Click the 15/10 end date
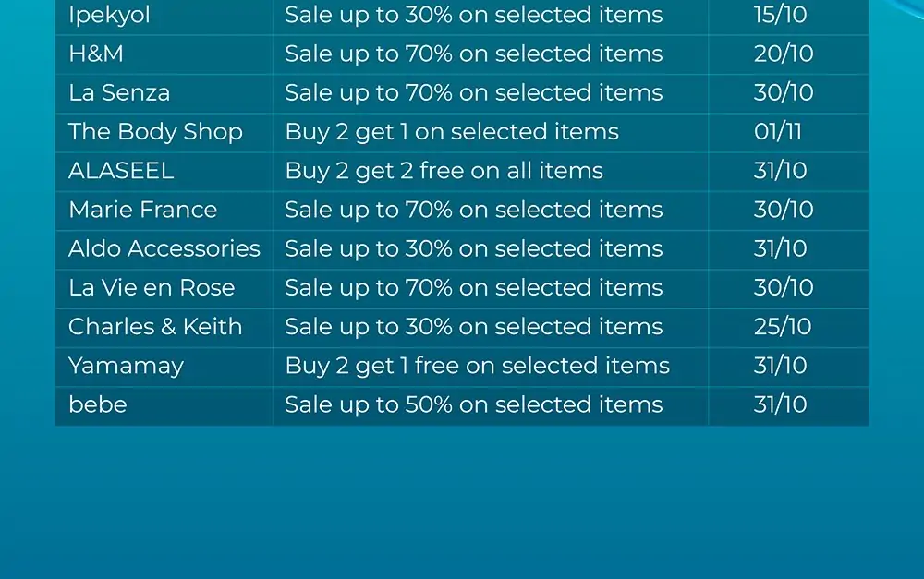The image size is (924, 579). point(780,15)
